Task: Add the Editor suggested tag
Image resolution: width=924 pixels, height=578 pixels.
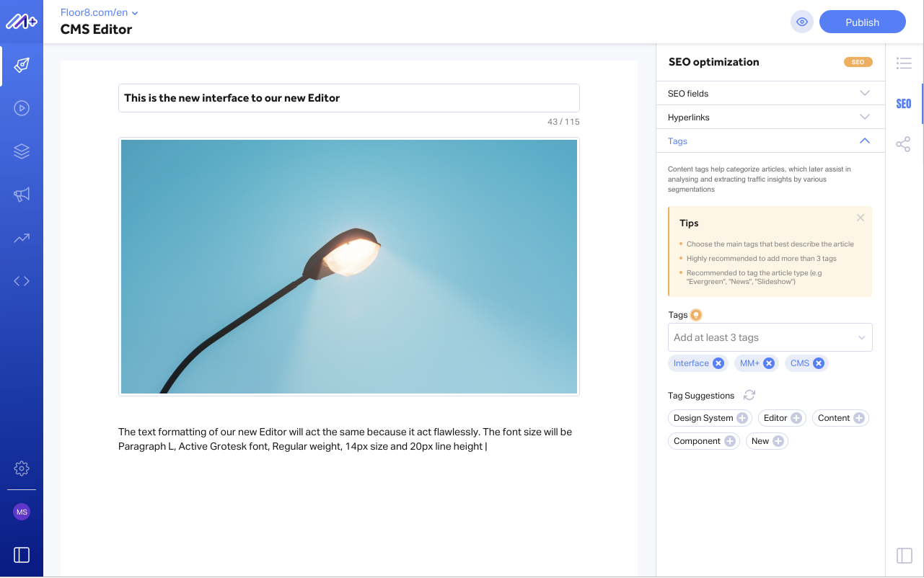Action: point(796,418)
